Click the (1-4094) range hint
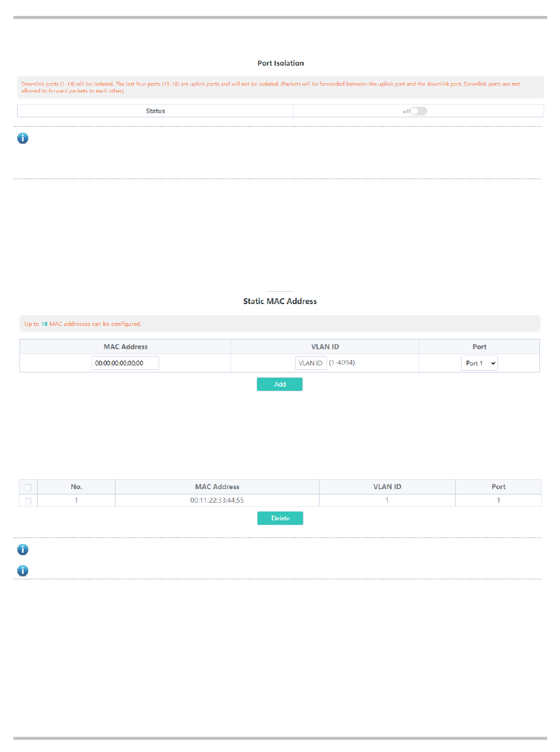The width and height of the screenshot is (560, 752). point(342,363)
